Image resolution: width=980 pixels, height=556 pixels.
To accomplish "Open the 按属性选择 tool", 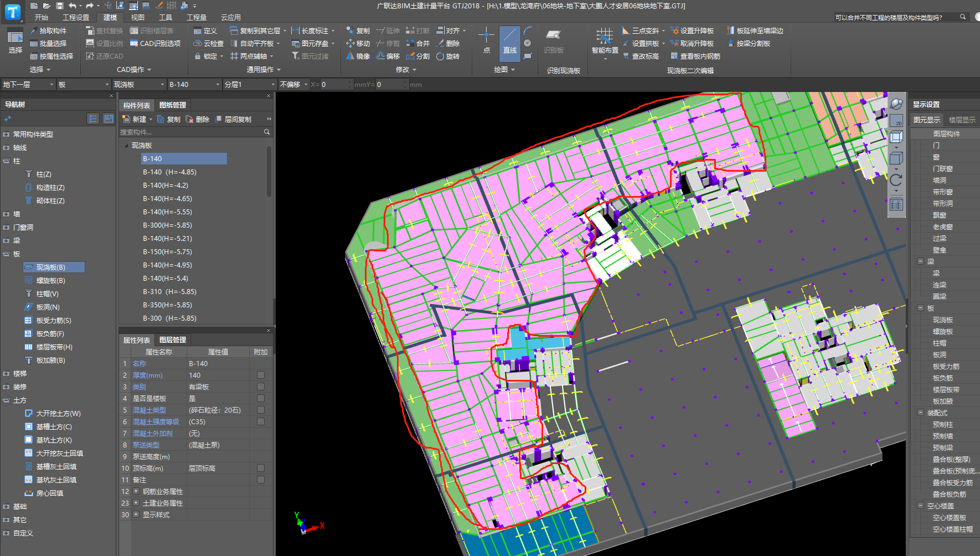I will (x=51, y=56).
